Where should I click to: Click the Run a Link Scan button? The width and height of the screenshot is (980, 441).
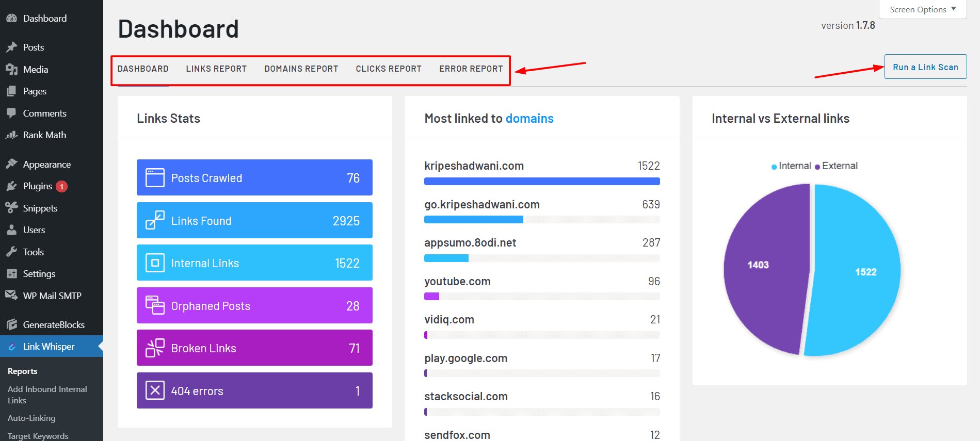point(925,67)
